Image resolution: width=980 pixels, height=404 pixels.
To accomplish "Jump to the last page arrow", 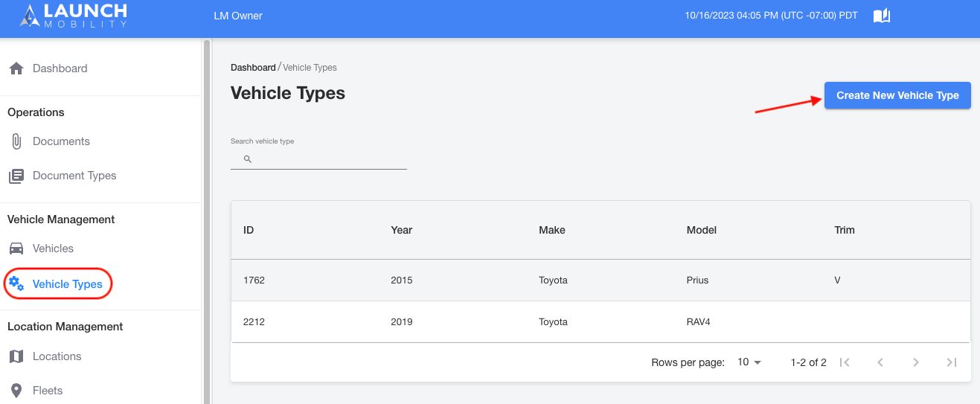I will coord(951,362).
